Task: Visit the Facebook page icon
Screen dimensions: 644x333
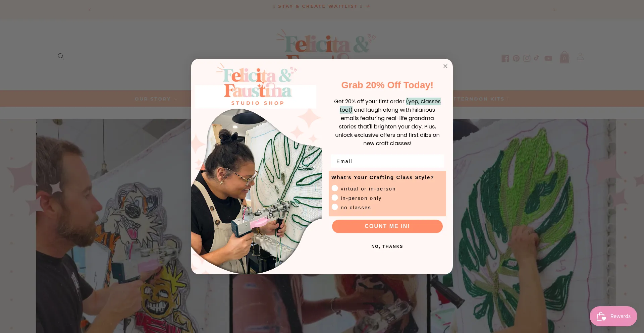Action: click(x=505, y=58)
